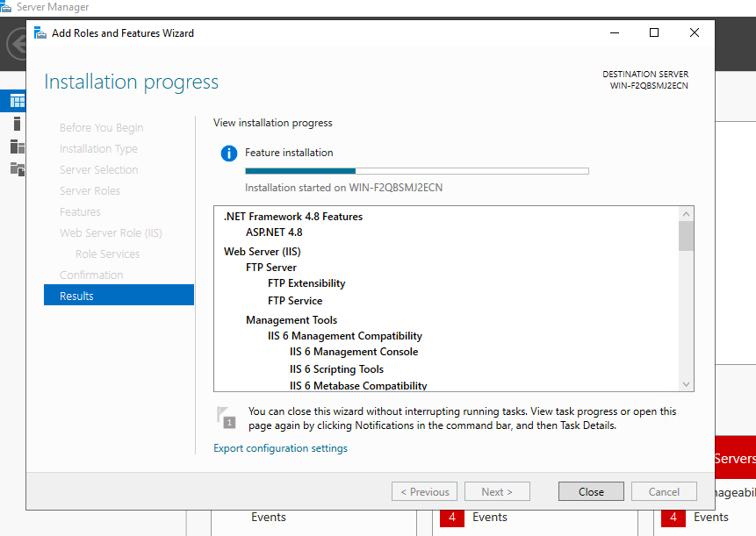Click the Close button in the wizard

(x=591, y=491)
